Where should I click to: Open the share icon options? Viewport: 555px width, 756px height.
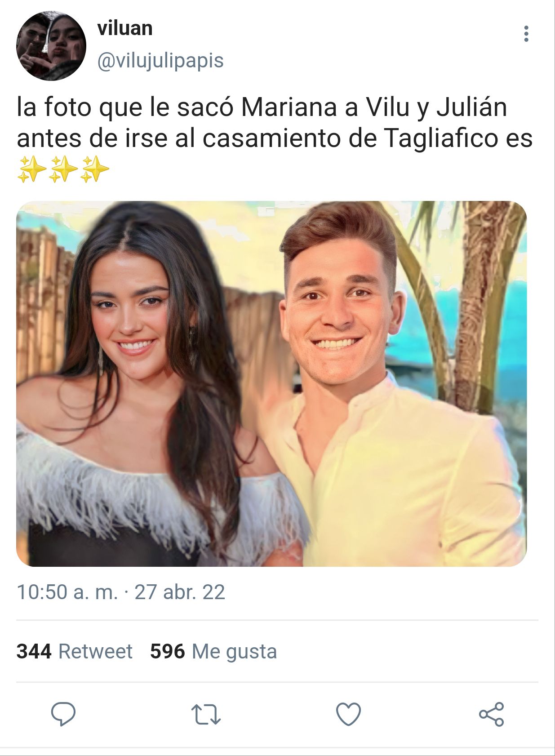tap(492, 714)
